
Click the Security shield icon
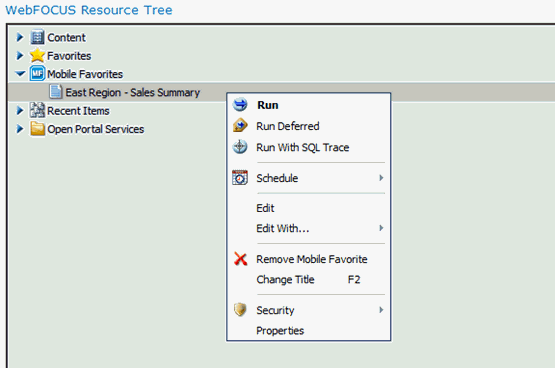[240, 310]
